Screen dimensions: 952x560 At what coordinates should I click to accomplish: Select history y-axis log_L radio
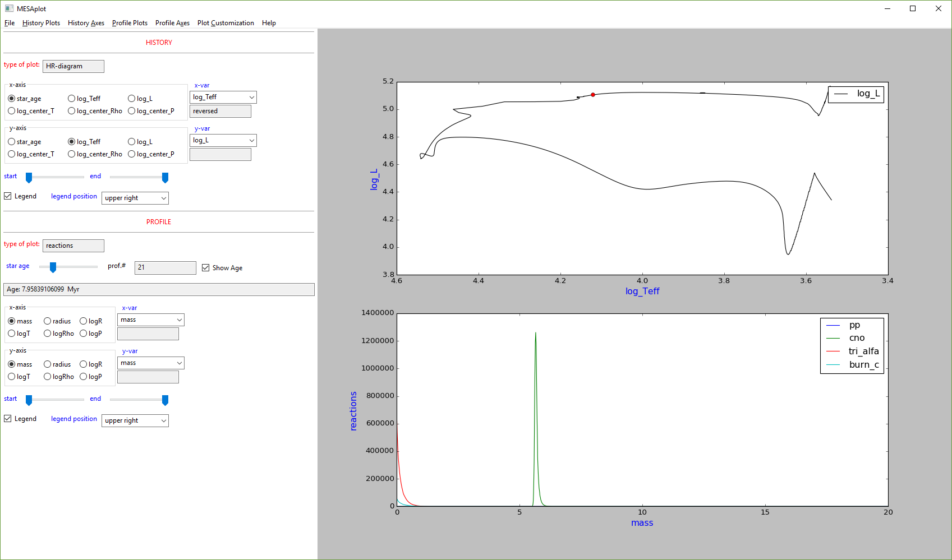point(131,142)
